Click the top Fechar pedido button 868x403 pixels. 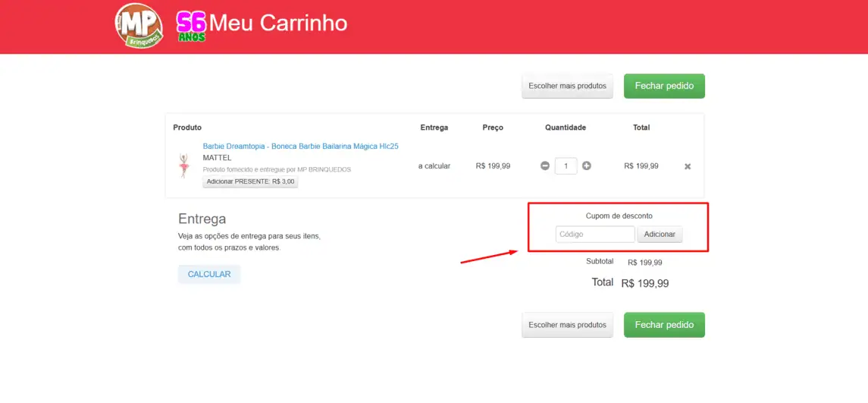click(664, 86)
